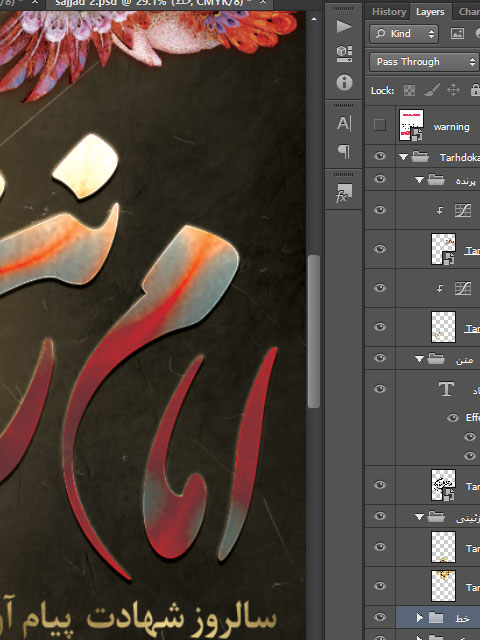Open the Actions panel play icon
Screen dimensions: 480x640
coord(344,27)
